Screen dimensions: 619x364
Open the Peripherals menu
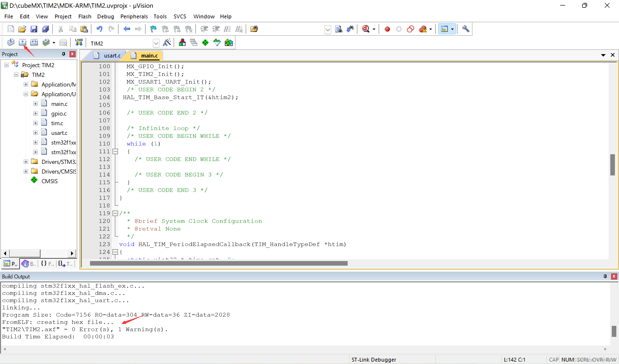[134, 16]
